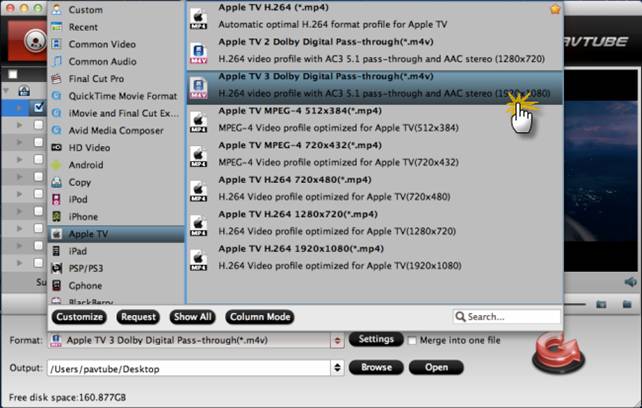This screenshot has width=642, height=408.
Task: Click the format Search field
Action: (x=507, y=317)
